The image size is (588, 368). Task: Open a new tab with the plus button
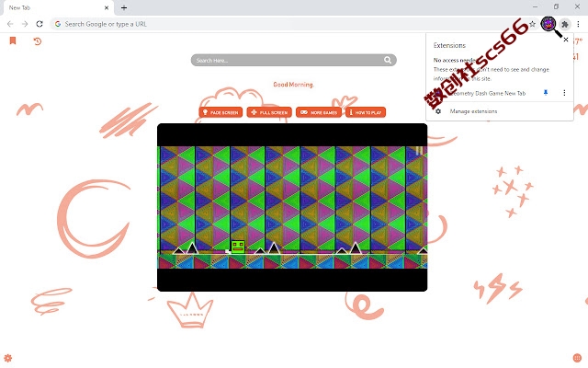pyautogui.click(x=124, y=7)
